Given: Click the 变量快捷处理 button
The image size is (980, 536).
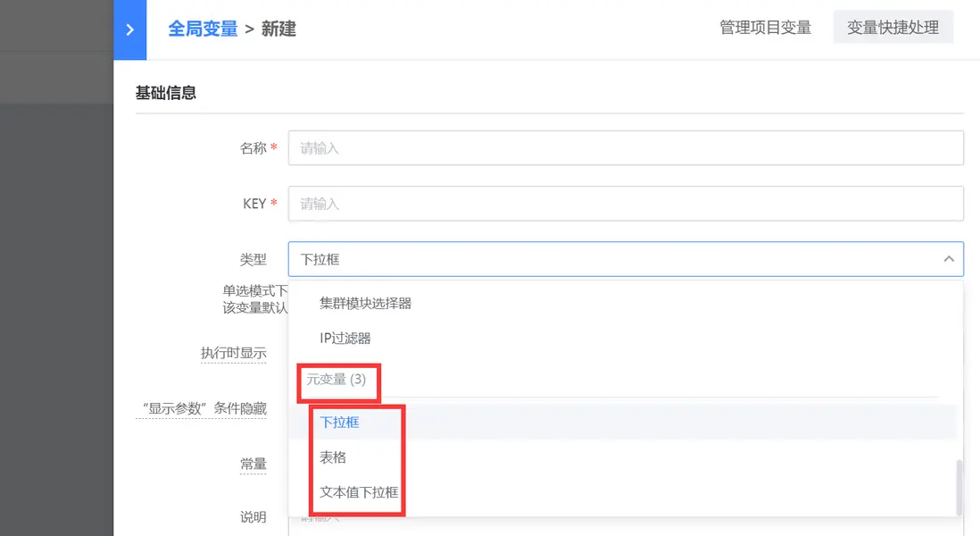Looking at the screenshot, I should pyautogui.click(x=893, y=28).
